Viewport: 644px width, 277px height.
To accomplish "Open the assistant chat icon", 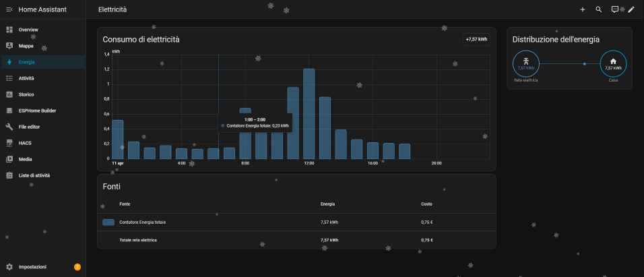I will (x=615, y=9).
